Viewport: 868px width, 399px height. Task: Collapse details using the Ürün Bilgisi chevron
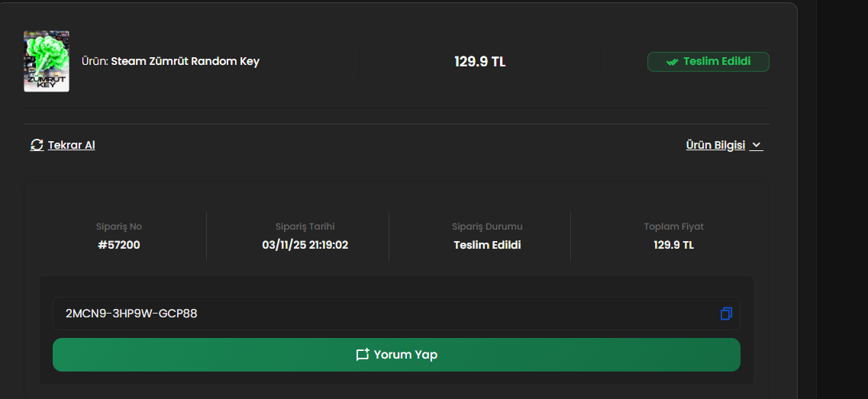click(x=757, y=146)
